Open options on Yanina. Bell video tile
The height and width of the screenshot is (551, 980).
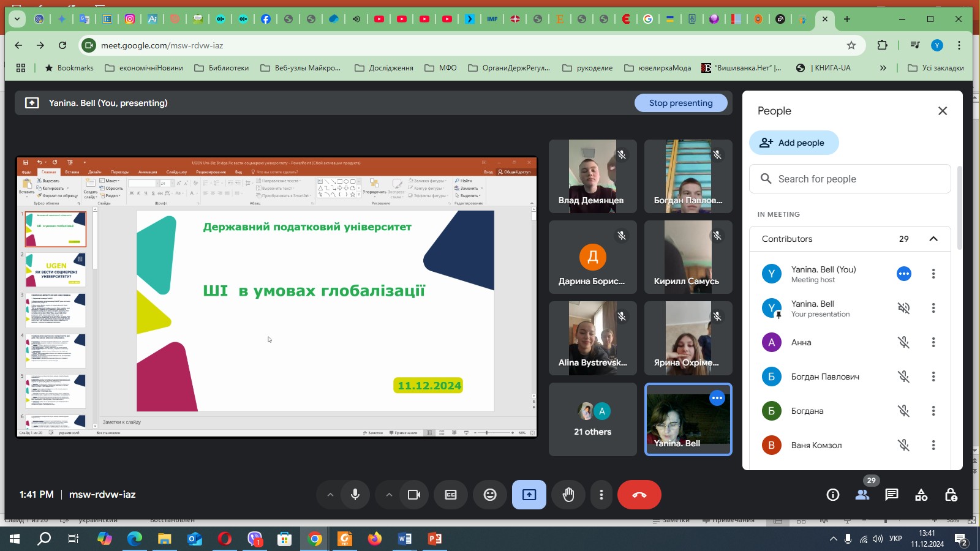coord(717,398)
